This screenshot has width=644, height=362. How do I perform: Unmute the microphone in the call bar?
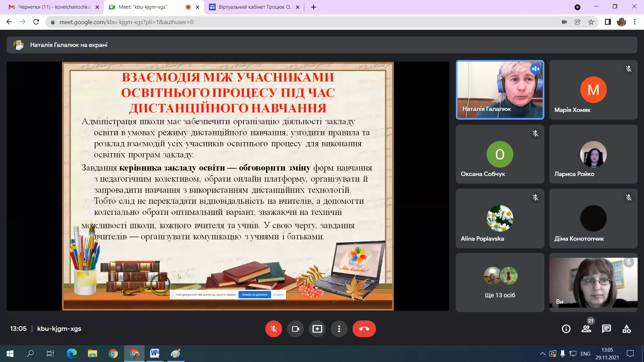(273, 329)
